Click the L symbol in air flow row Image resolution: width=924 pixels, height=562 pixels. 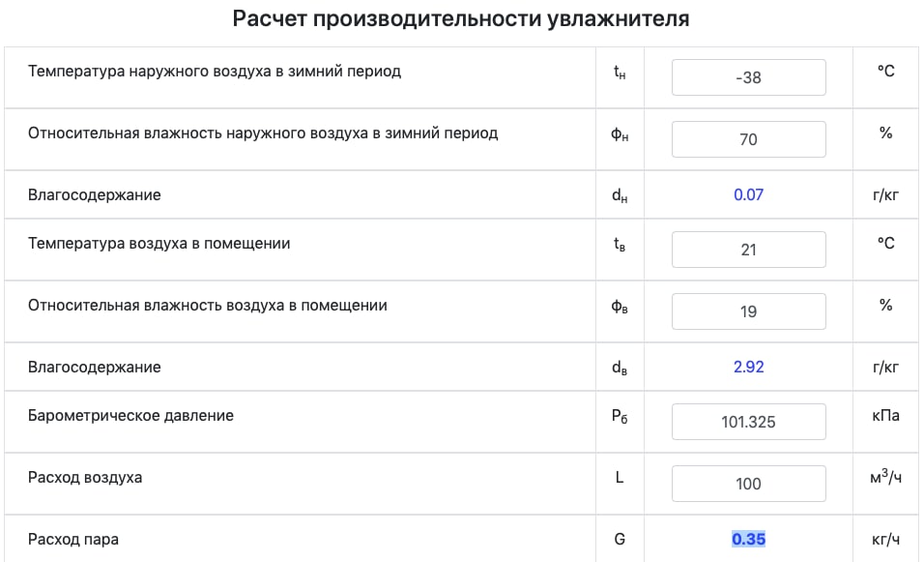pyautogui.click(x=620, y=477)
